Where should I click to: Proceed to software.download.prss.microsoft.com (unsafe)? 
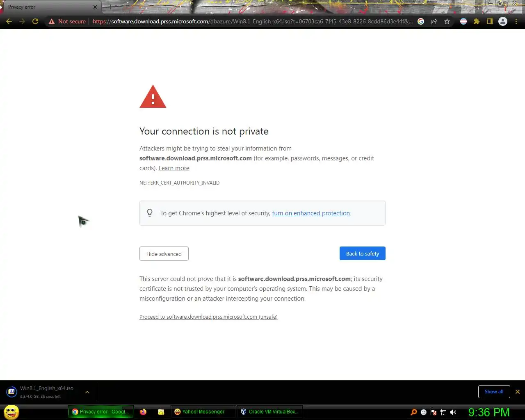[x=208, y=317]
